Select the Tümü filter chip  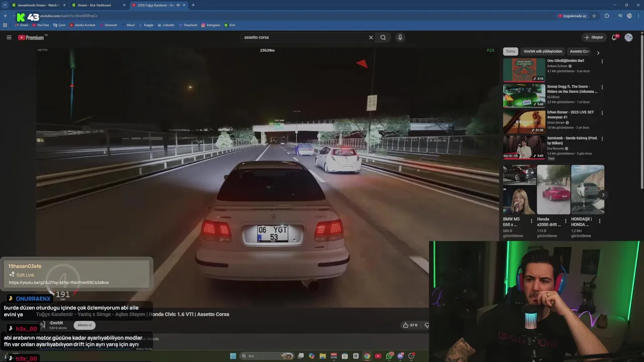510,51
